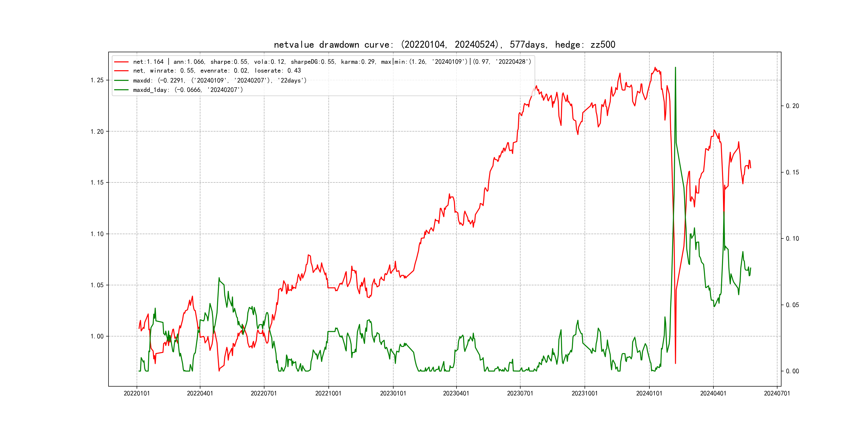Click the tall green drawdown spike peak
The image size is (868, 434).
675,68
